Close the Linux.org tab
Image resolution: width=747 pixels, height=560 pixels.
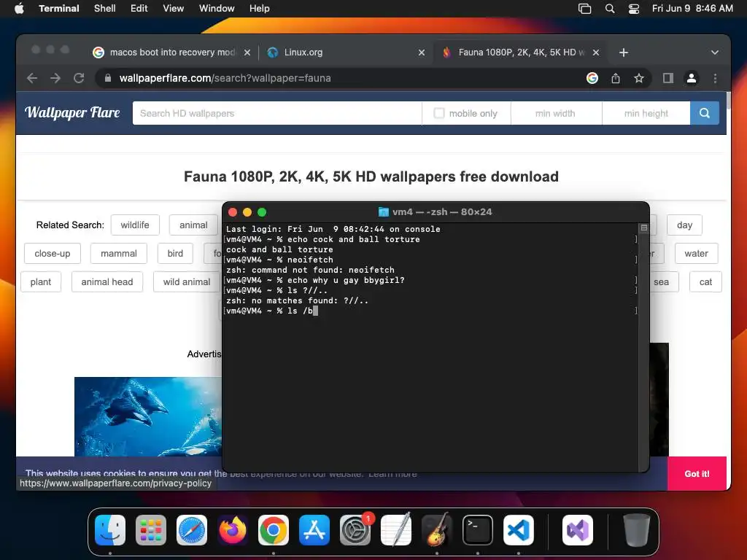(x=422, y=52)
